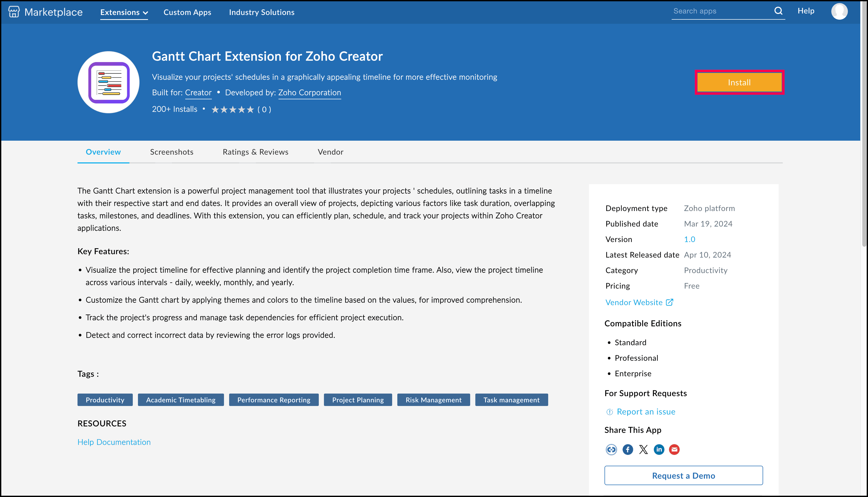This screenshot has height=497, width=868.
Task: Click the '200+ Installs' text
Action: (x=175, y=109)
